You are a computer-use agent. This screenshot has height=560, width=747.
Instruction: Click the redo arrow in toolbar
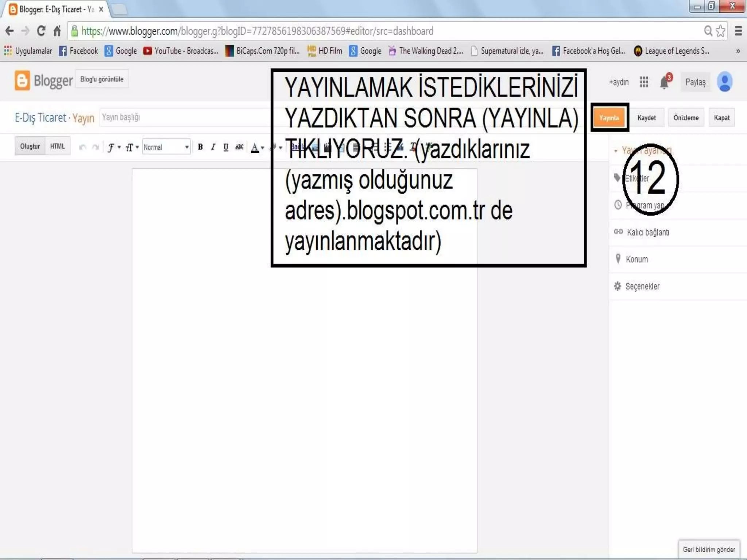[96, 147]
